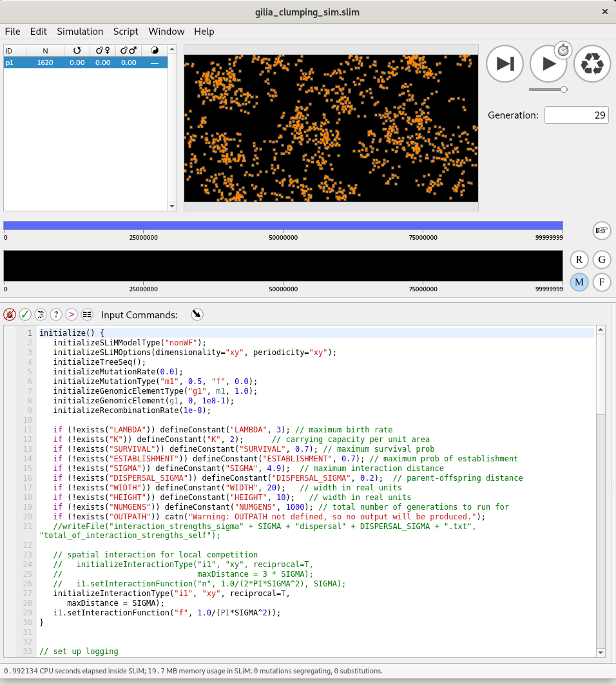Open the Script menu
The width and height of the screenshot is (616, 685).
[126, 31]
